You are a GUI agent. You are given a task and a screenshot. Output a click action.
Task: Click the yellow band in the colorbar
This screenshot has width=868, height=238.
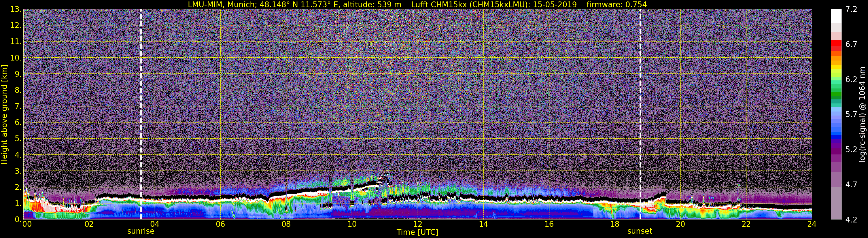pos(836,67)
